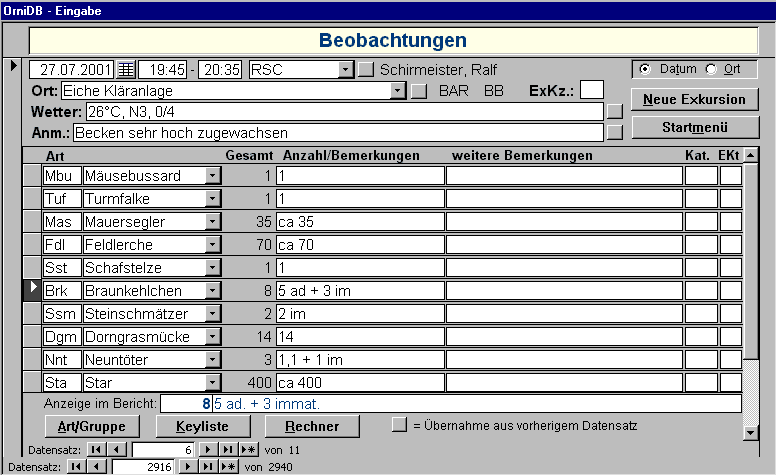Click small button beside Anm. field
Image resolution: width=776 pixels, height=475 pixels.
tap(614, 131)
